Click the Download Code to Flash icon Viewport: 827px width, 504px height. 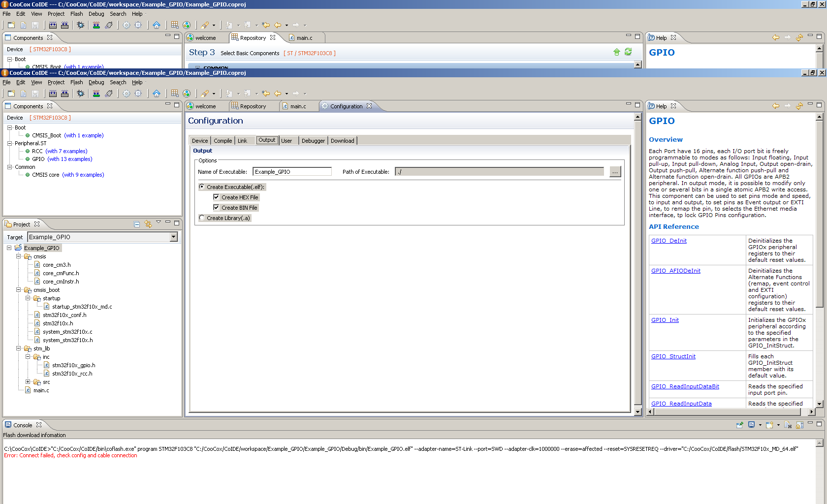tap(96, 94)
